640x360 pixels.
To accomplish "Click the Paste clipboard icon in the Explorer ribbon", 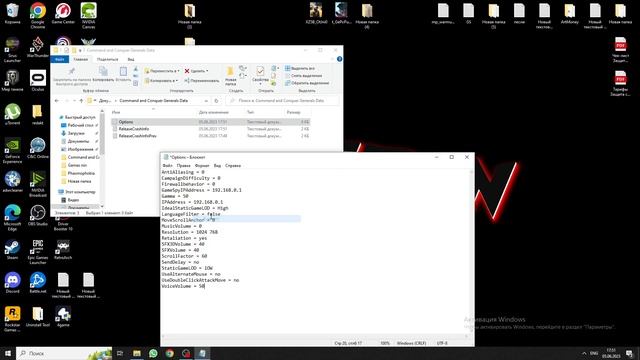I will [x=123, y=71].
